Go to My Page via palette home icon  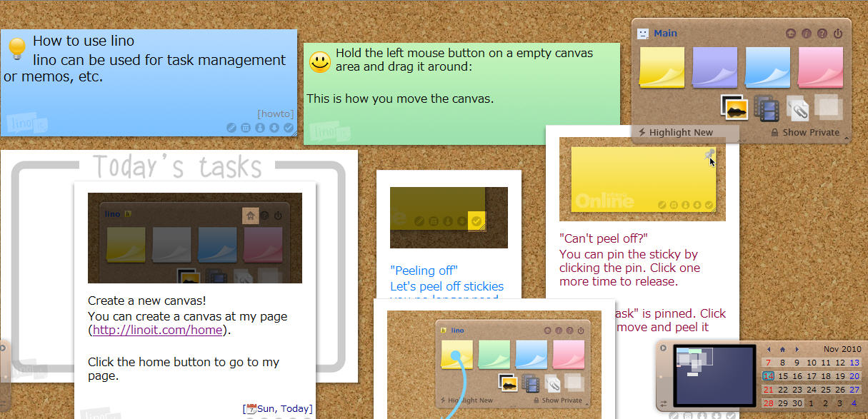point(791,34)
